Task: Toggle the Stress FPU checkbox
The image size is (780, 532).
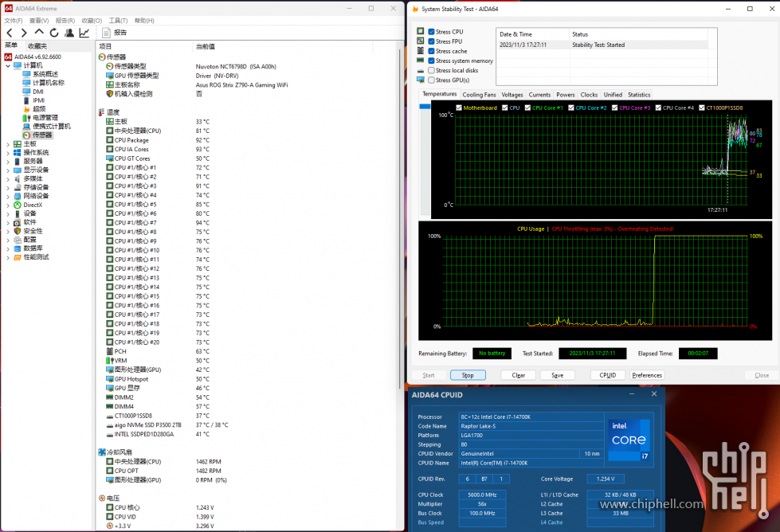Action: click(431, 41)
